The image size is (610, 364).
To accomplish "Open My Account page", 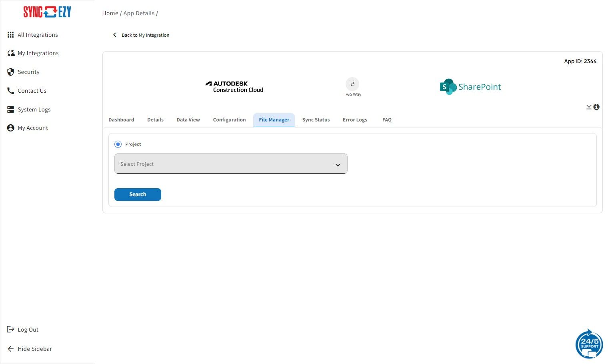I will point(33,128).
